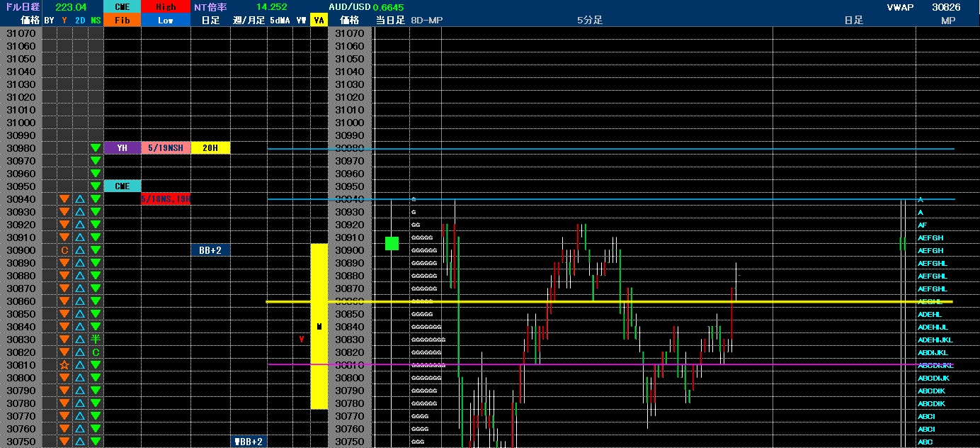Select the red High header cell
The image size is (980, 448).
pyautogui.click(x=166, y=6)
